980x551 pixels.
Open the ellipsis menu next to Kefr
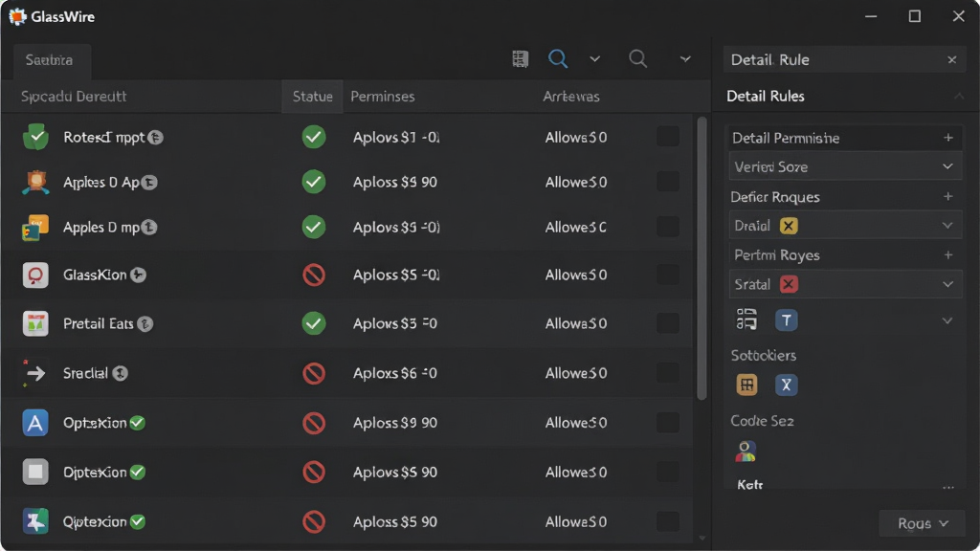tap(948, 487)
